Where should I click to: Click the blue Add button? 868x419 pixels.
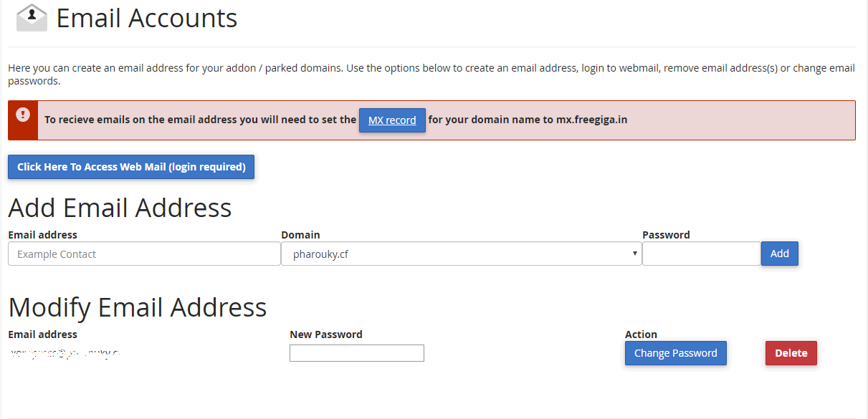(x=780, y=254)
